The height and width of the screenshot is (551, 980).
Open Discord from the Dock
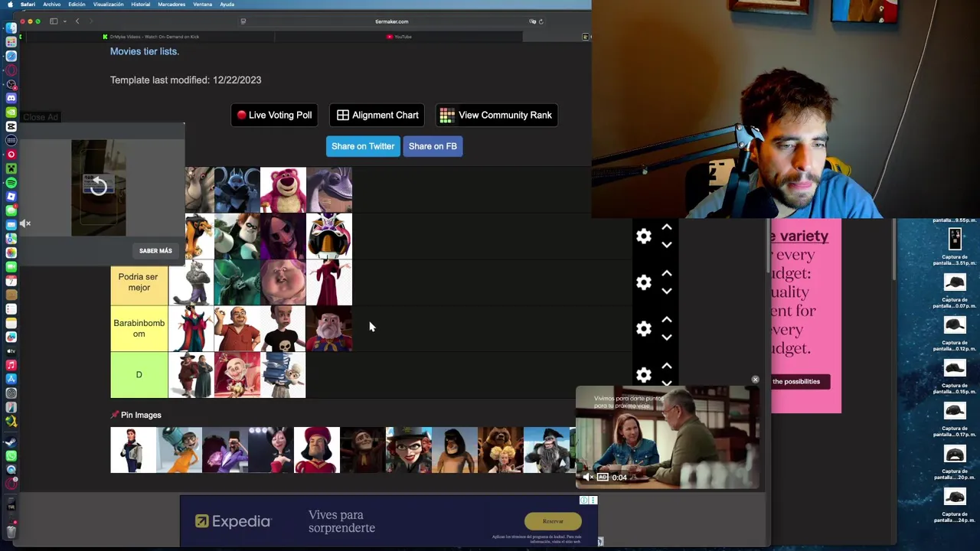point(11,98)
